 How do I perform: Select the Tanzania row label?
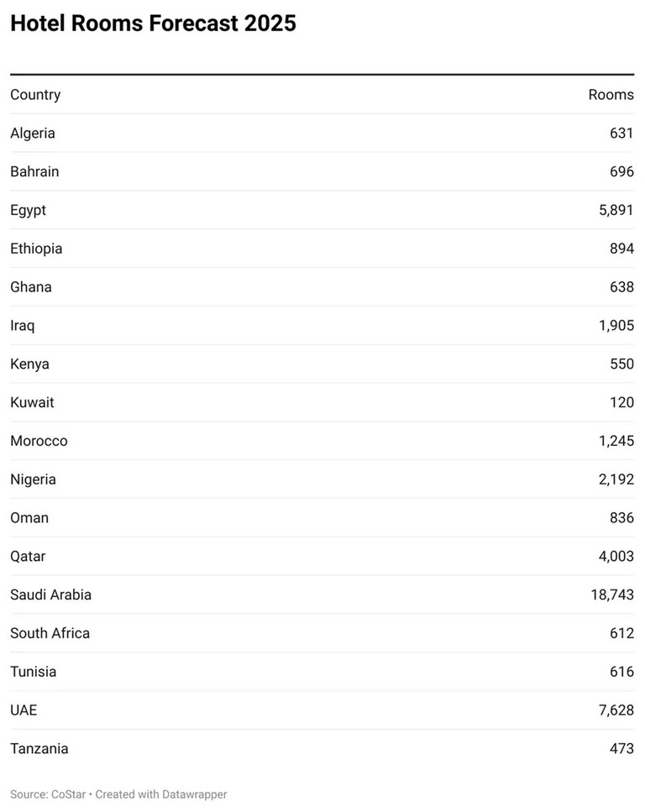39,748
